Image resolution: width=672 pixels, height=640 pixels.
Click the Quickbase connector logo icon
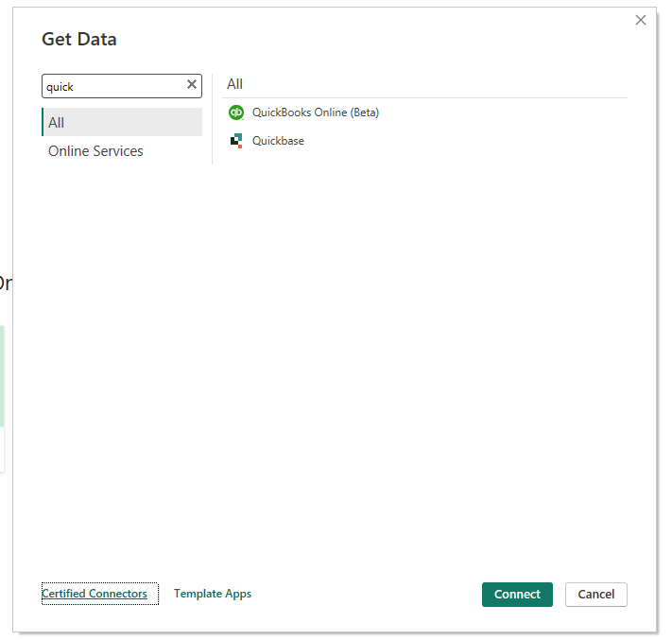tap(236, 141)
